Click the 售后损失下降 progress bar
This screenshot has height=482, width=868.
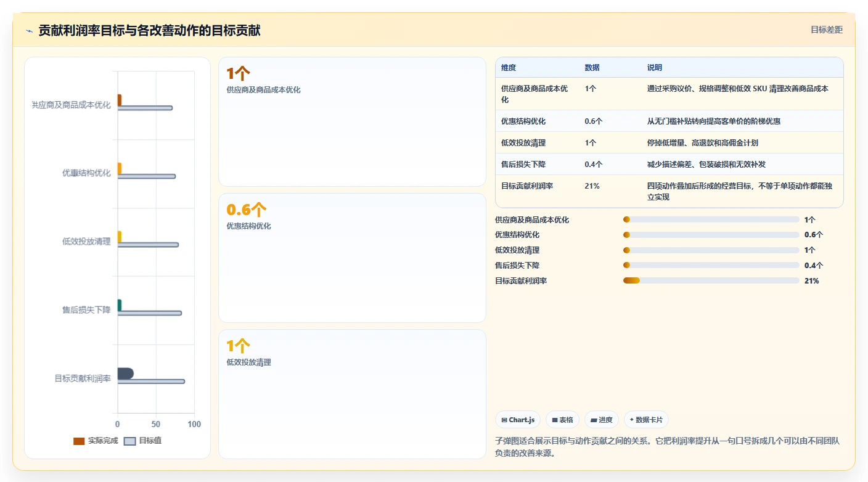pyautogui.click(x=711, y=265)
